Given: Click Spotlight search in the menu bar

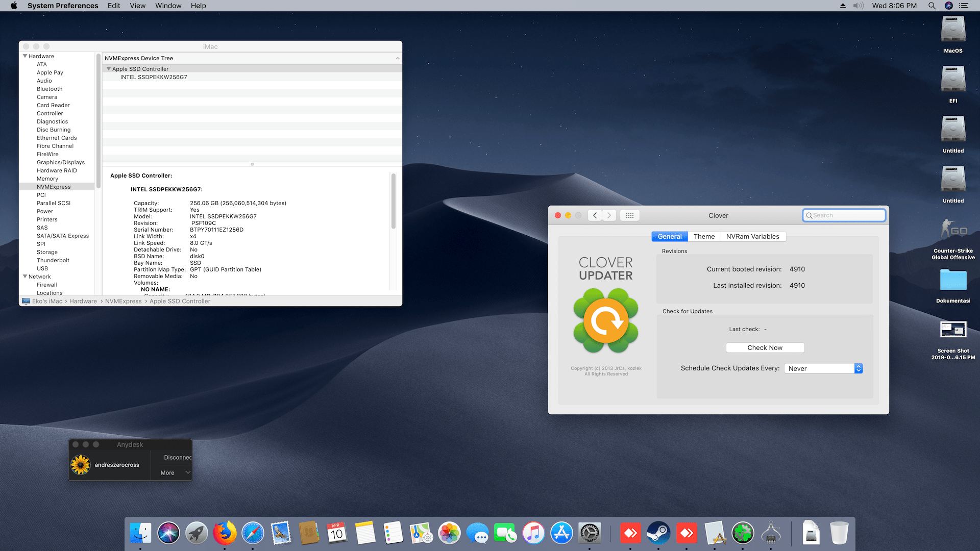Looking at the screenshot, I should (932, 6).
